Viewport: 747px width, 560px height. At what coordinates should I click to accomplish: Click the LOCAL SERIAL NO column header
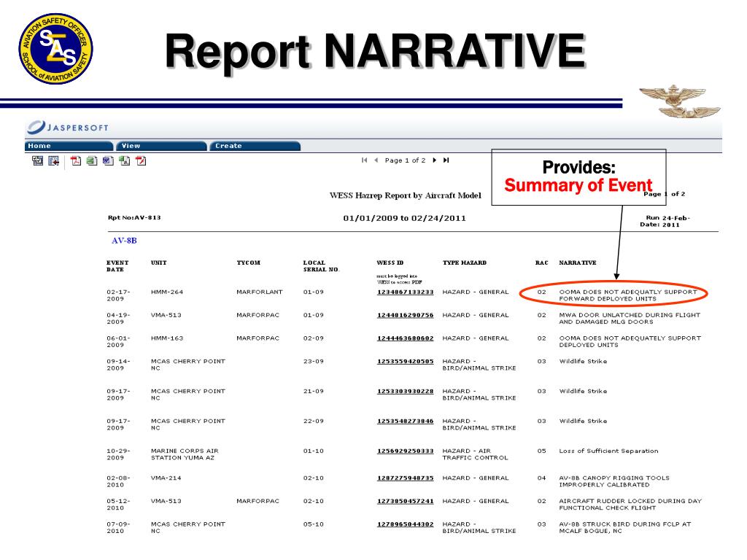pos(321,266)
